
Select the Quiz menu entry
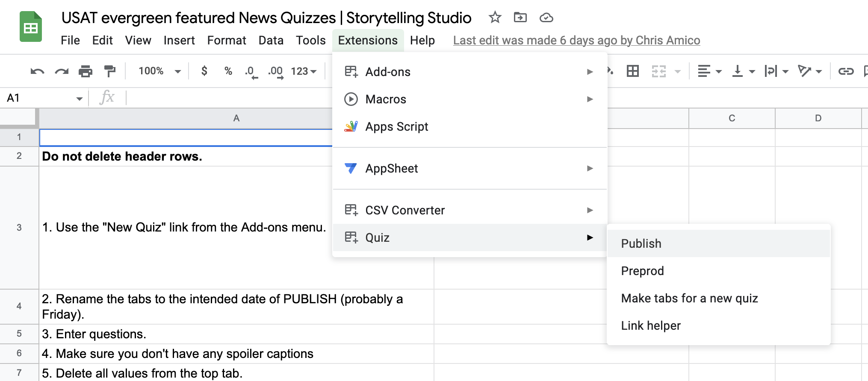pos(469,237)
